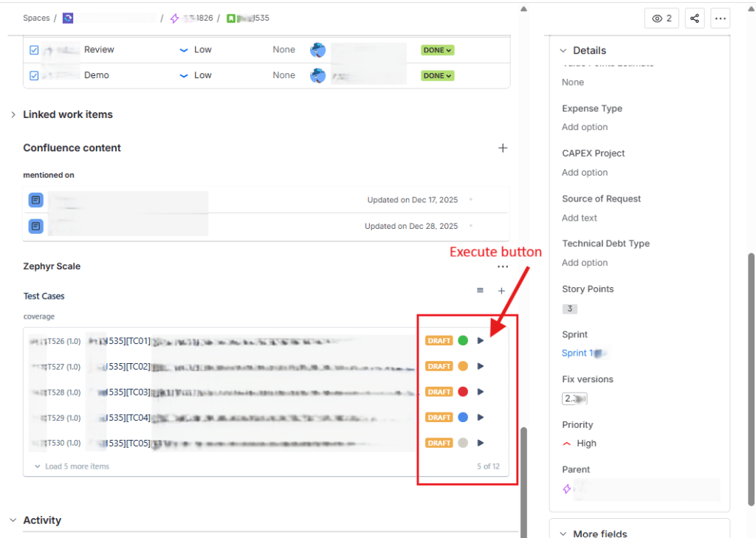Execute test case TC01 with the play icon
756x538 pixels.
[481, 340]
